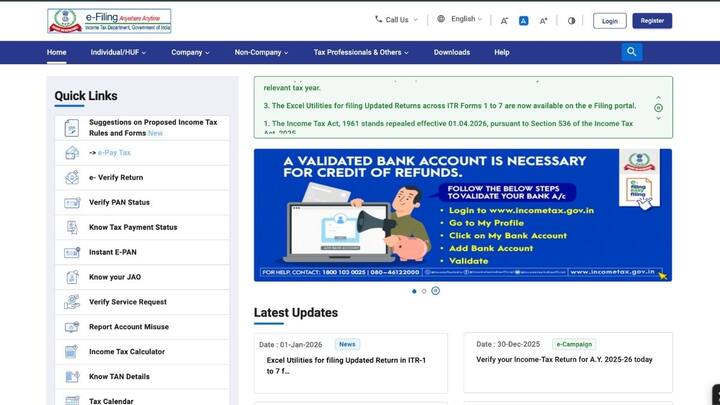
Task: Click the Report Account Misuse icon
Action: [72, 327]
